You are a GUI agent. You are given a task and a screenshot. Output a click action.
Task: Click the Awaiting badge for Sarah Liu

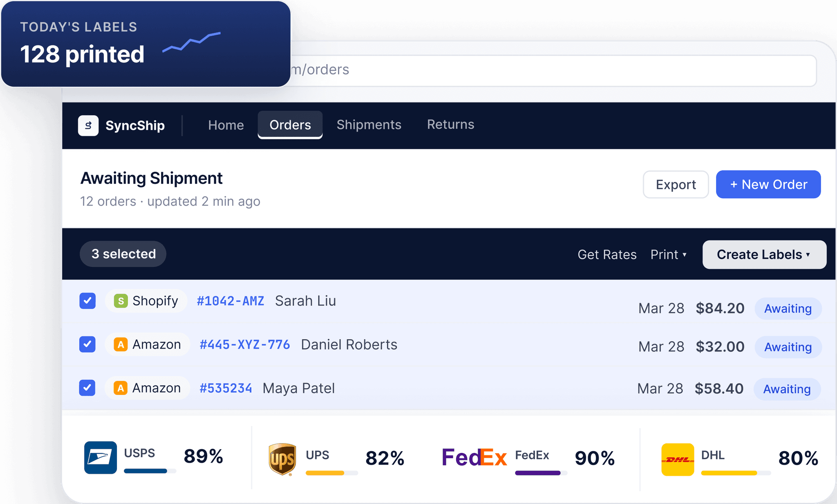click(x=788, y=309)
